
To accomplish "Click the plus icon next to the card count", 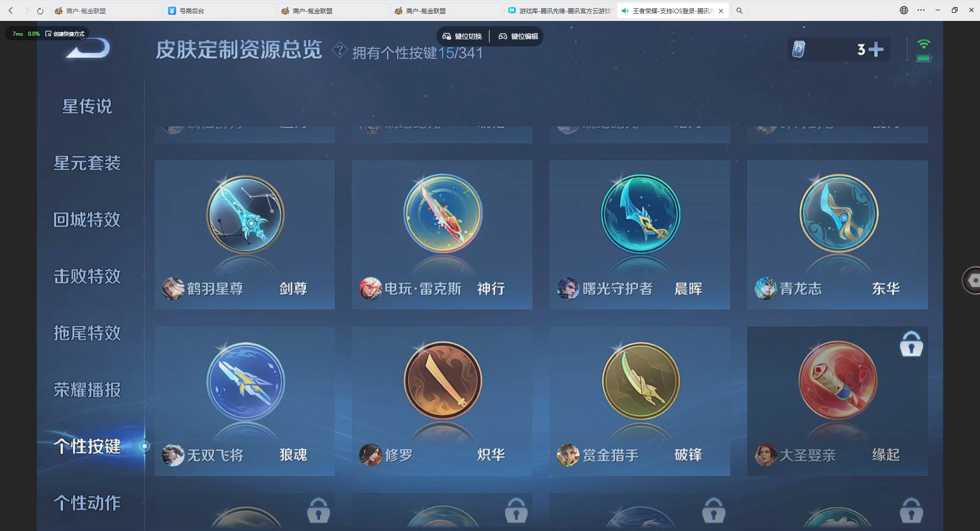I will (875, 49).
